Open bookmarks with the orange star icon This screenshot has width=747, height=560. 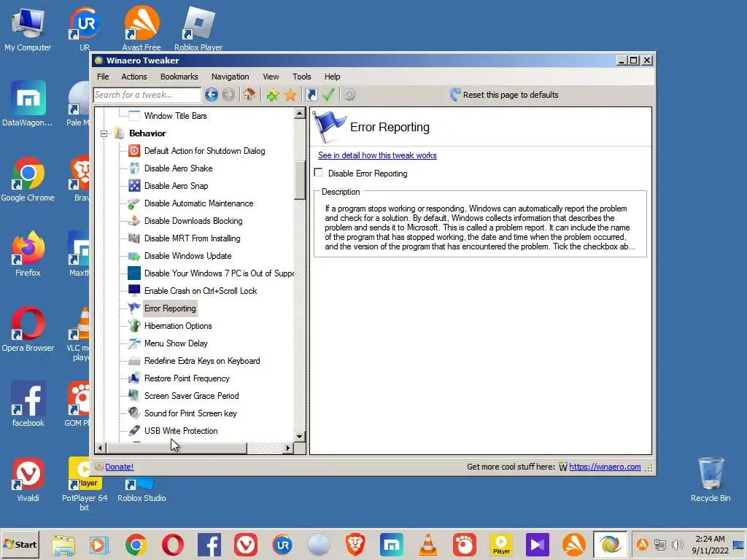290,95
